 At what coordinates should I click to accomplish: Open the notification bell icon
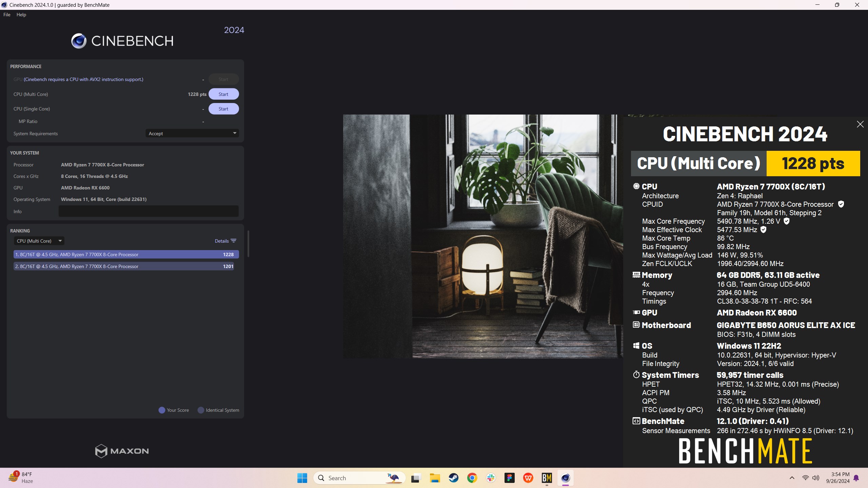(856, 478)
